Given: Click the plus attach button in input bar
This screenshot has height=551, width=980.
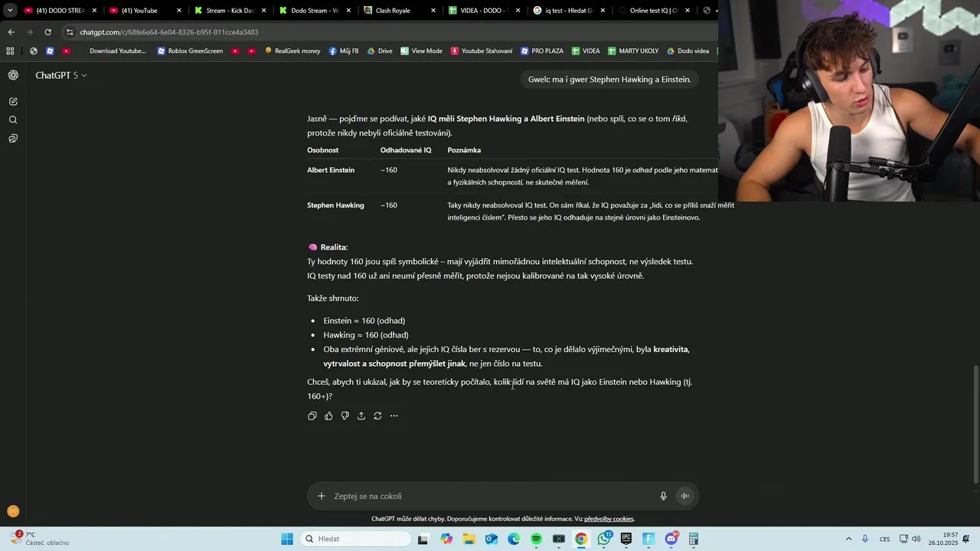Looking at the screenshot, I should pos(322,496).
